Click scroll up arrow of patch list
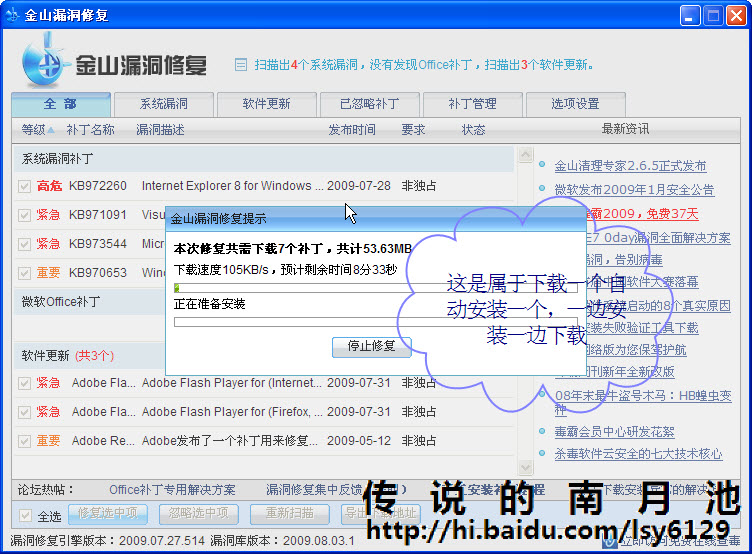 pos(526,155)
